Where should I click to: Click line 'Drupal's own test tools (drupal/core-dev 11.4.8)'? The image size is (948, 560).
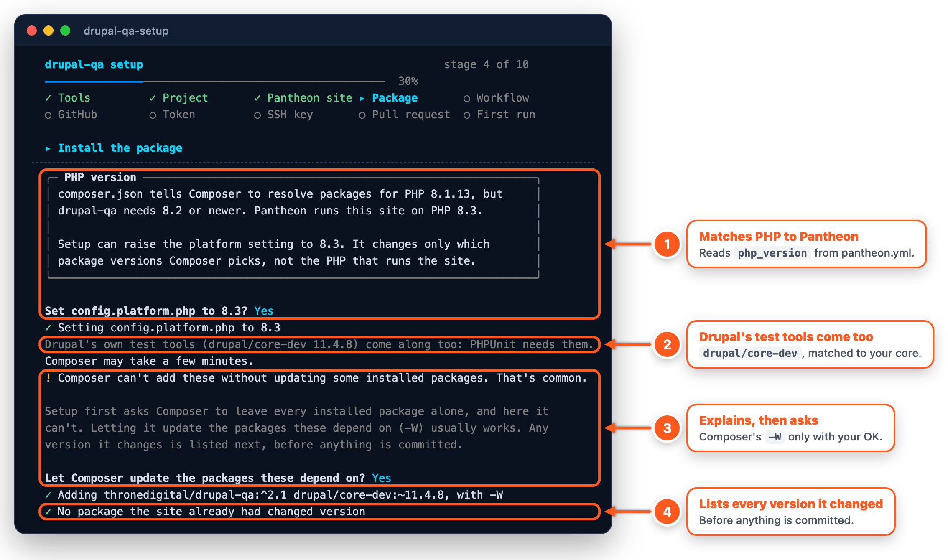(319, 344)
